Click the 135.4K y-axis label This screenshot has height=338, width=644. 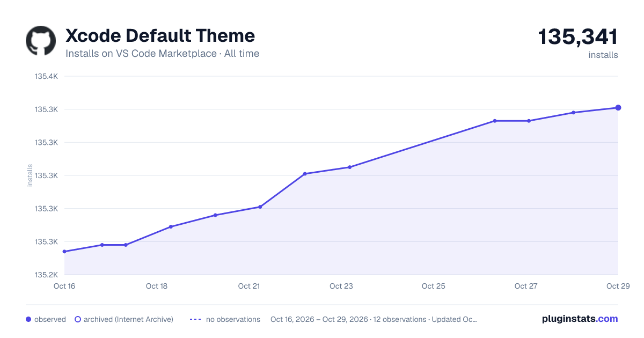(x=46, y=76)
